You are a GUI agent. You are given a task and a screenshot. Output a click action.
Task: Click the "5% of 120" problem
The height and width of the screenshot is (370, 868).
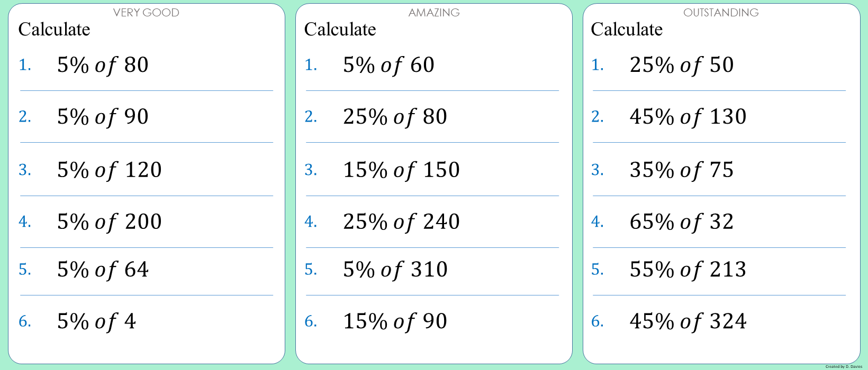(x=109, y=170)
